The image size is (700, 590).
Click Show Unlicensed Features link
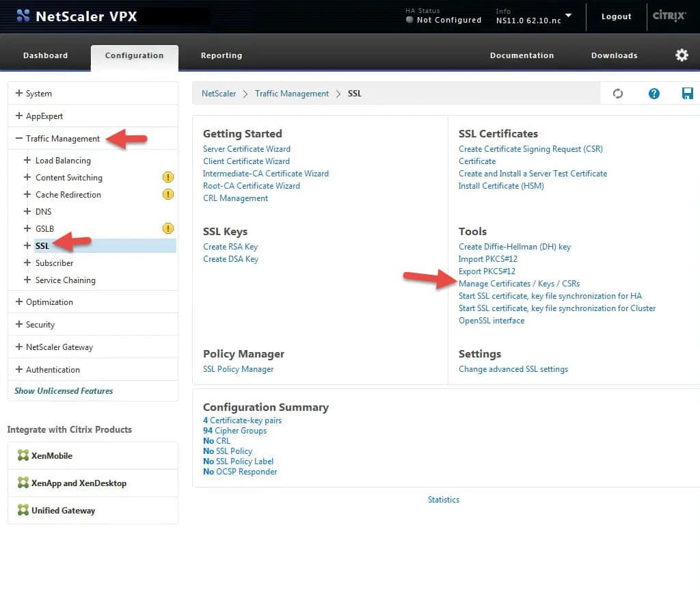click(x=64, y=391)
